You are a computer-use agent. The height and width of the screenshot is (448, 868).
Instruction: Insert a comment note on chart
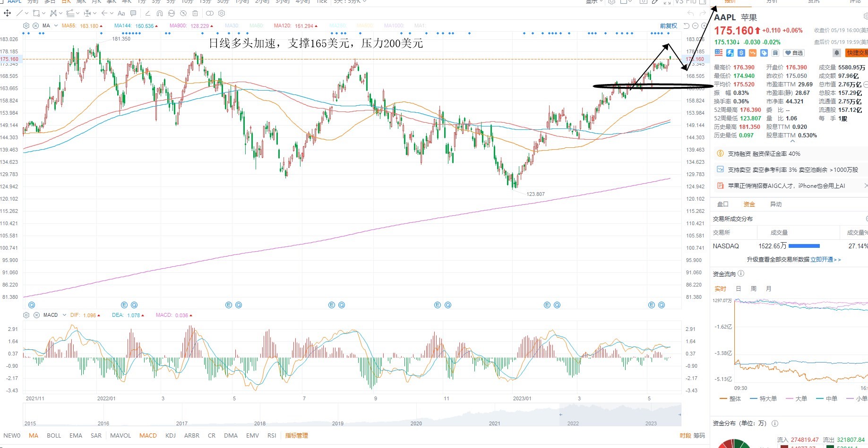133,13
